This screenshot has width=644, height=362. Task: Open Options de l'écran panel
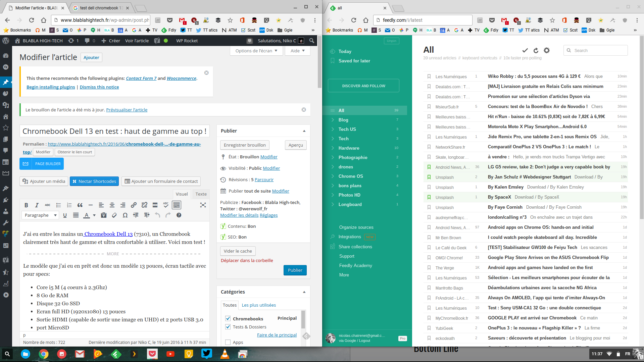[256, 51]
